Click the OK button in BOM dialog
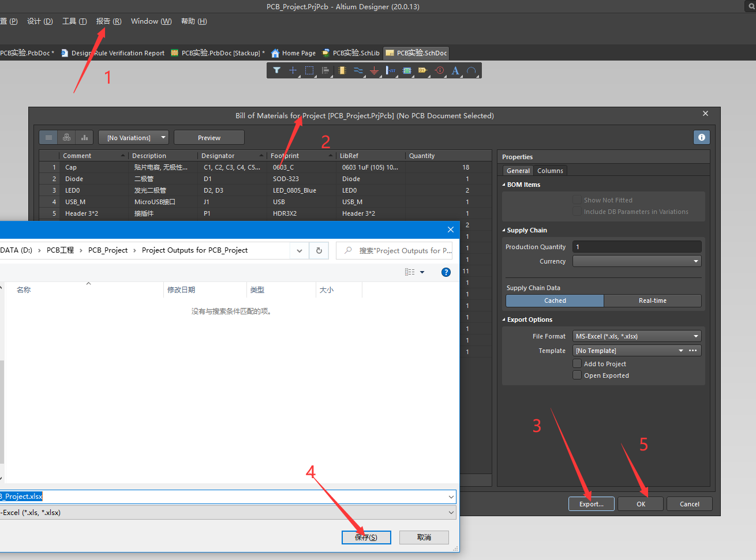This screenshot has width=756, height=560. pos(641,503)
